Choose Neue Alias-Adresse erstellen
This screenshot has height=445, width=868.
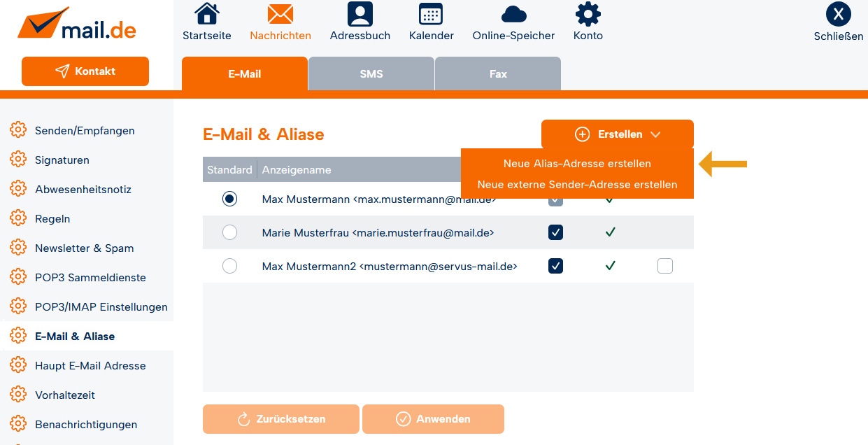pos(577,164)
